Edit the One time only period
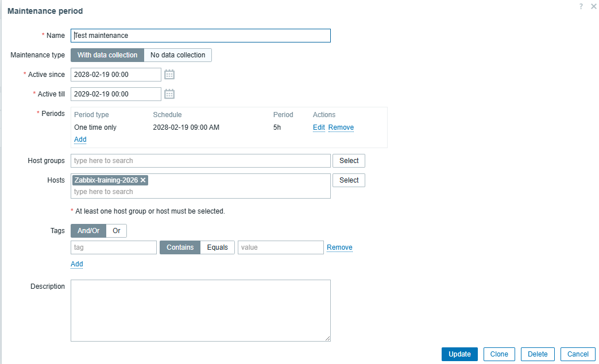599x364 pixels. pos(319,127)
